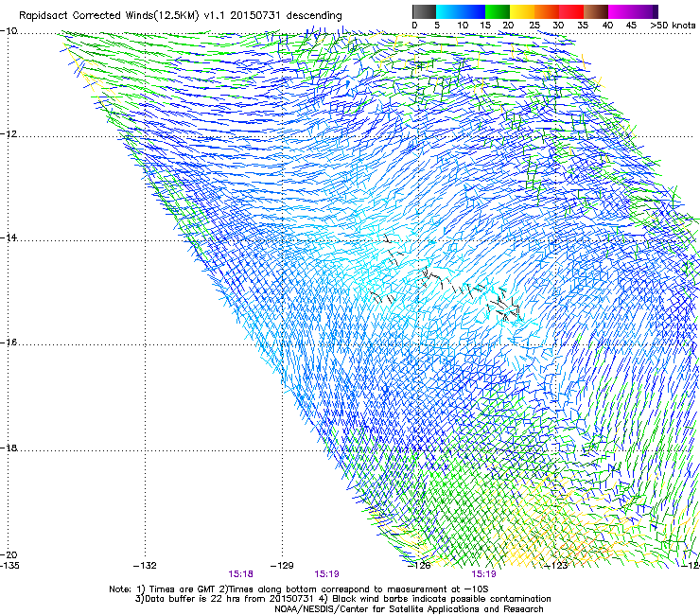Click the blue 10–15 knots legend segment
Screen dimensions: 700x615
click(473, 11)
